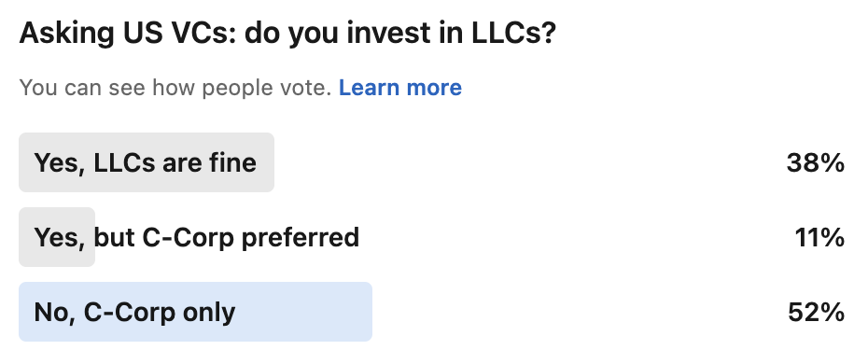Click the right end of blue bar

pyautogui.click(x=365, y=312)
